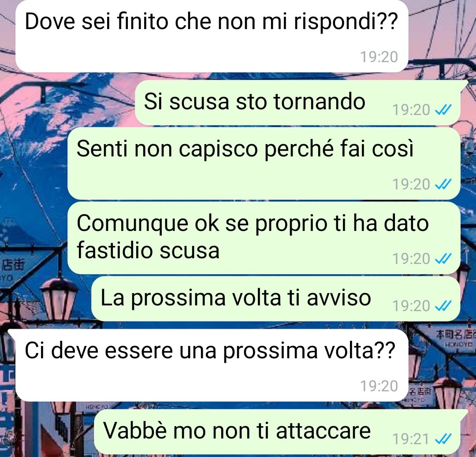
Task: Tap the 19:20 timestamp beside "La prossima volta ti avviso"
Action: point(411,306)
